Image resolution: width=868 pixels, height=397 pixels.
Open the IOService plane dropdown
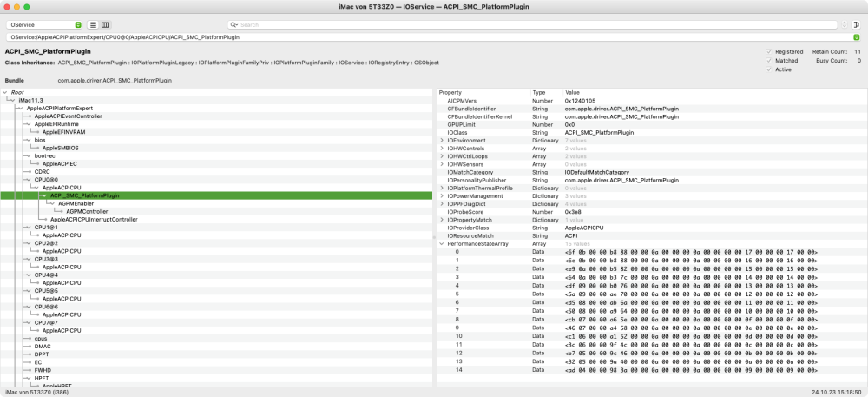pos(44,25)
